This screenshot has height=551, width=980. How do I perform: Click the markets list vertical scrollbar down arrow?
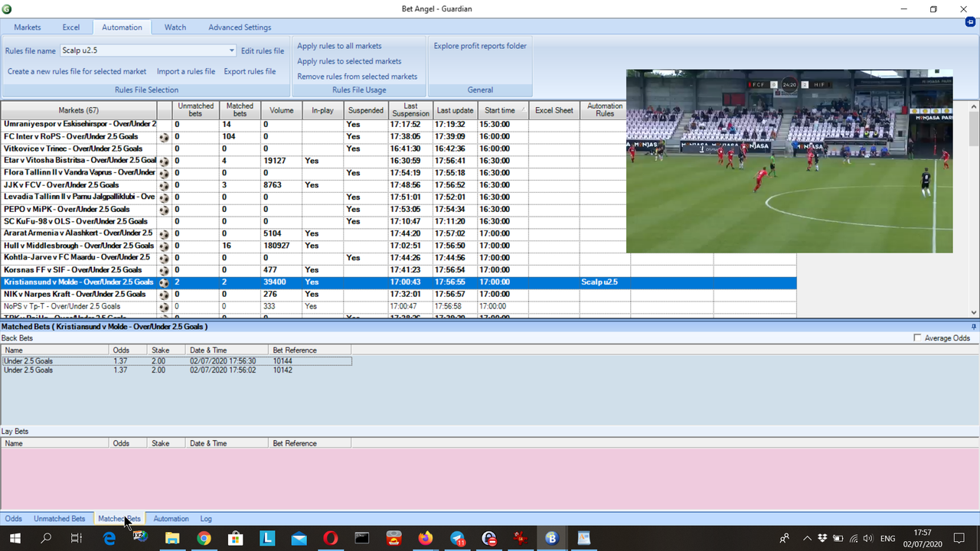point(974,312)
